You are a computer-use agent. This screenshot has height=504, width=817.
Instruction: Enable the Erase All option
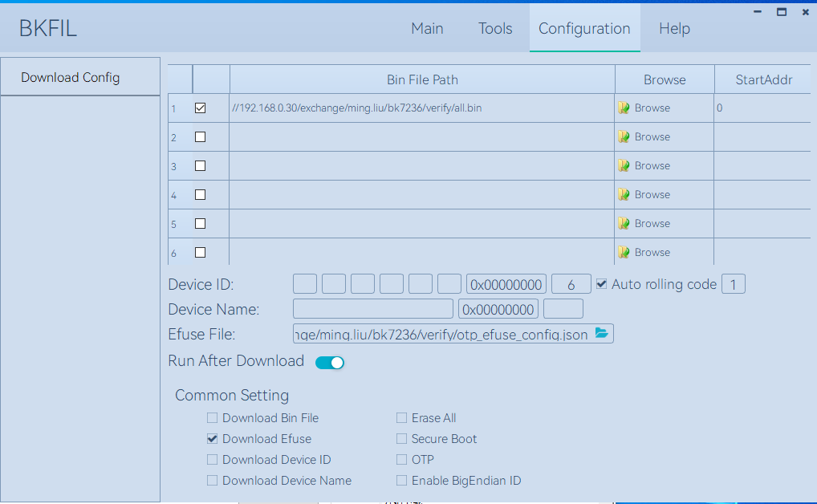coord(401,418)
